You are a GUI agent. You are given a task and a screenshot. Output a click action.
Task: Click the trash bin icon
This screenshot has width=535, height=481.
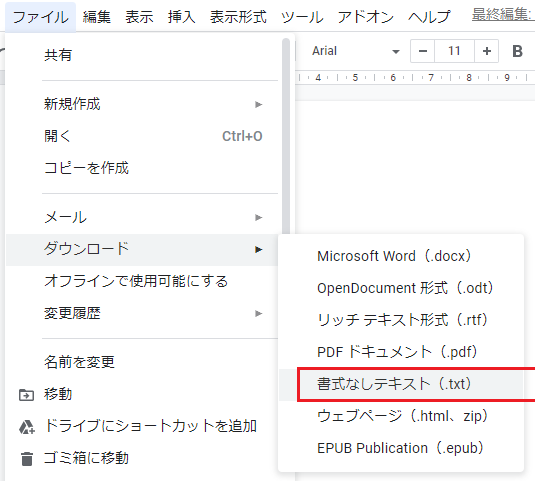[x=27, y=458]
